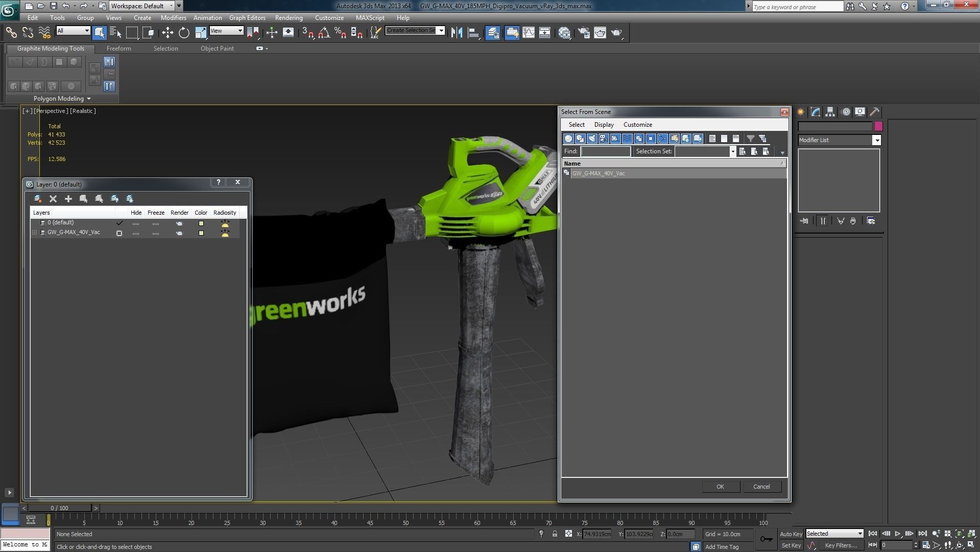Toggle Freeze for the GW_G-MAX_40V_Vac layer
Screen dimensions: 980x552
[156, 233]
